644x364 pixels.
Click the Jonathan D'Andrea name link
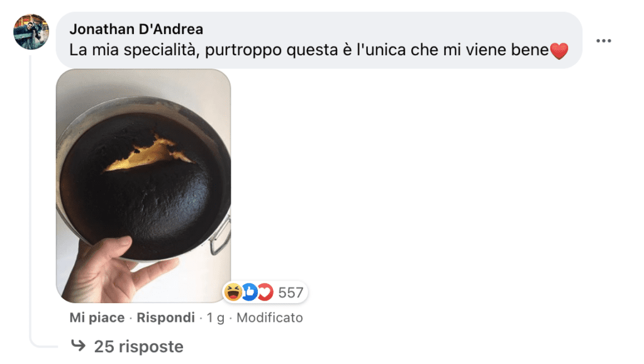[136, 29]
